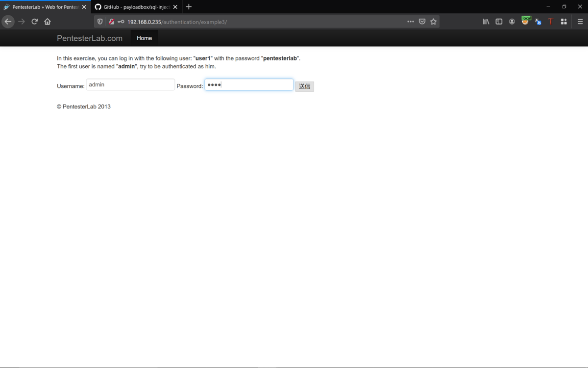The height and width of the screenshot is (368, 588).
Task: Restore down the browser window
Action: coord(564,7)
